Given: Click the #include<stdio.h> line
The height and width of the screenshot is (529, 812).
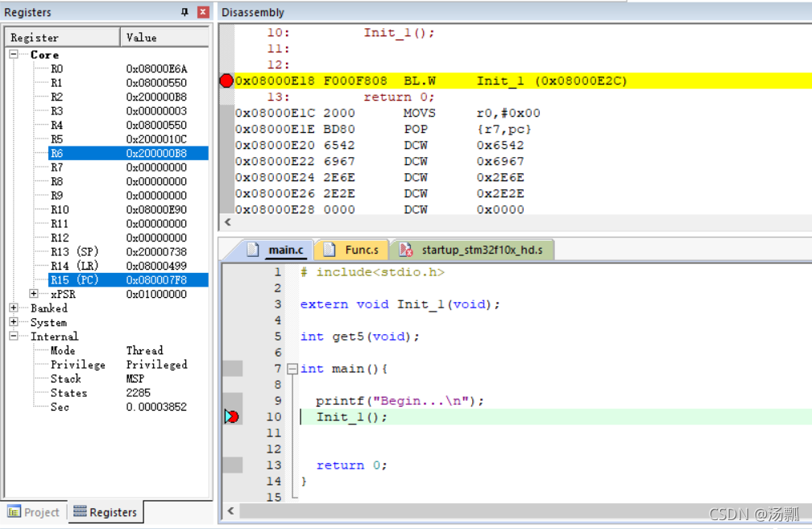Looking at the screenshot, I should coord(372,272).
